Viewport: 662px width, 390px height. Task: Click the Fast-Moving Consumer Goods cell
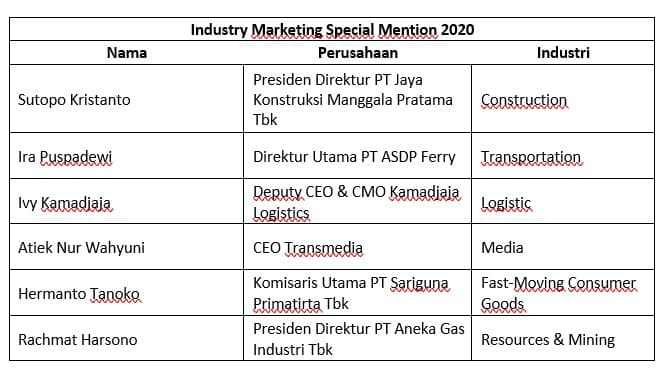563,293
